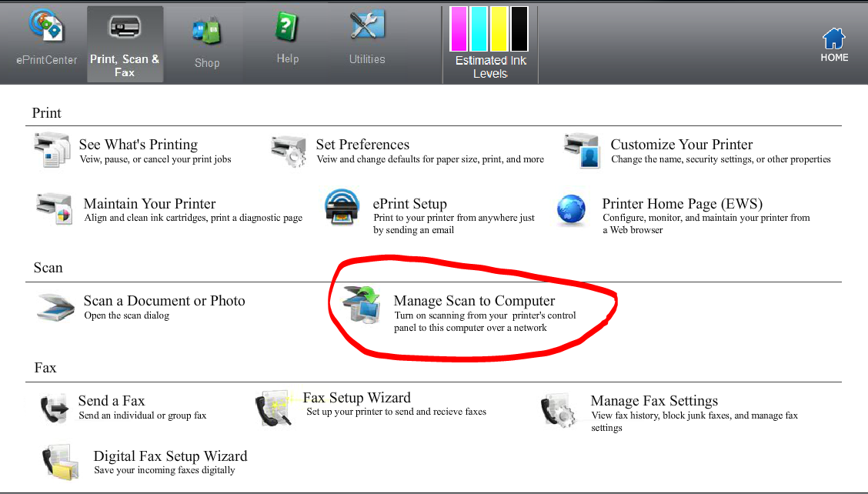Open the ePrintCenter icon in top bar
Screen dimensions: 868x494
[47, 25]
